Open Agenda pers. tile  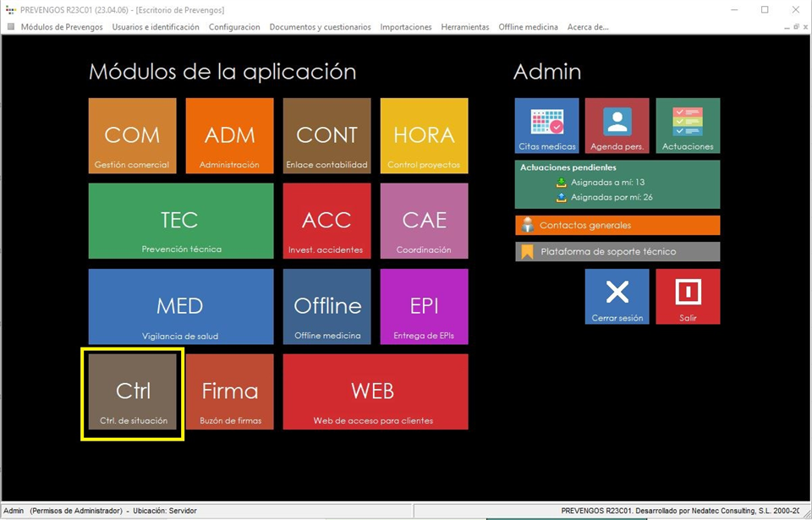pos(617,125)
